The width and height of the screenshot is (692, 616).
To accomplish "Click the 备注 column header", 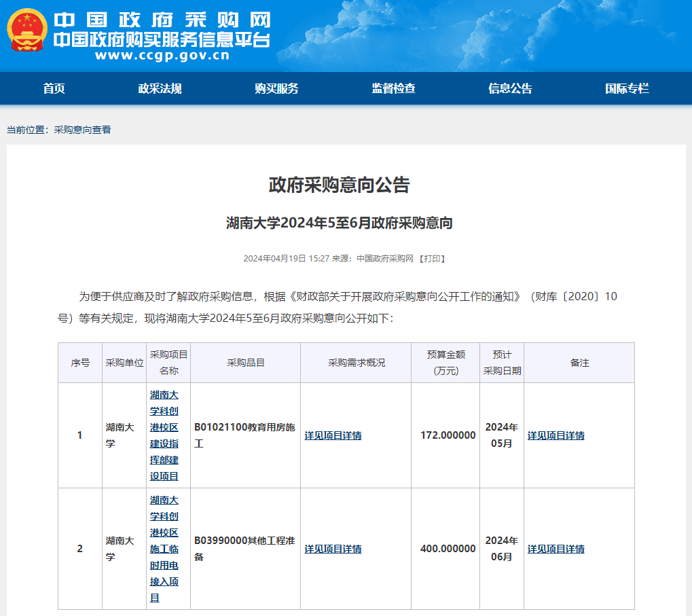I will [579, 363].
